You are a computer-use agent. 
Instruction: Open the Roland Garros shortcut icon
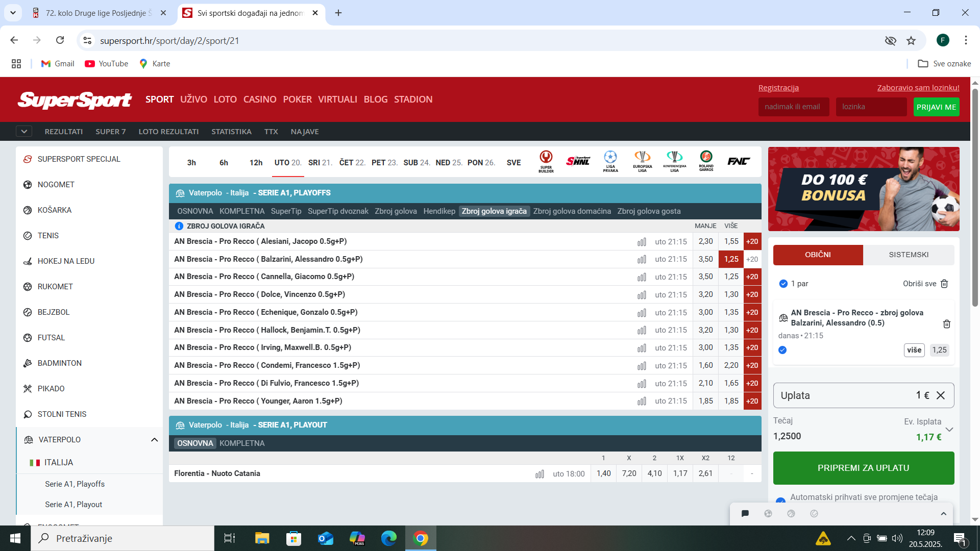click(706, 162)
